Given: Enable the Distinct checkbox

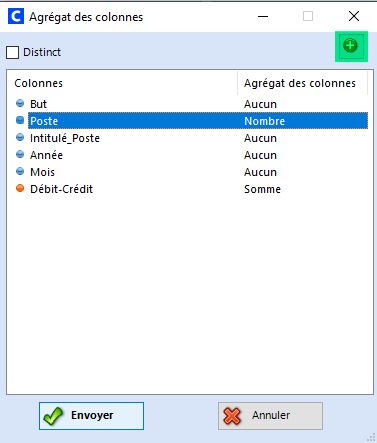Looking at the screenshot, I should click(12, 52).
